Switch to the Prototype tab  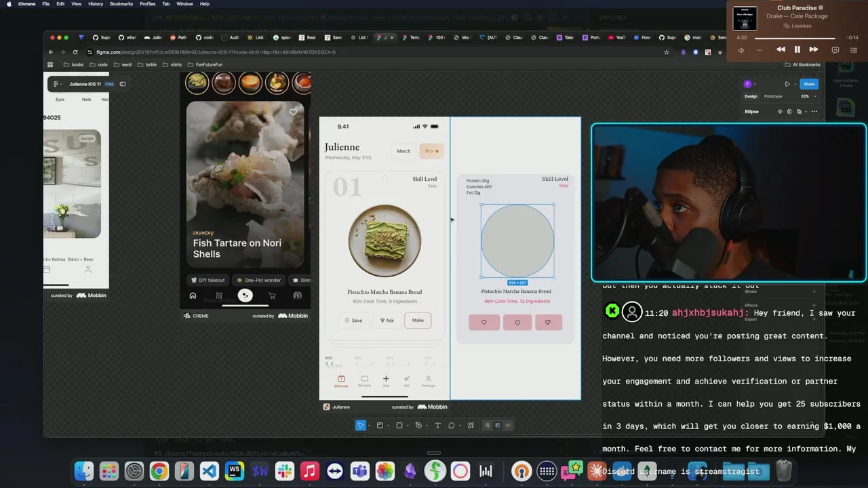[x=773, y=96]
